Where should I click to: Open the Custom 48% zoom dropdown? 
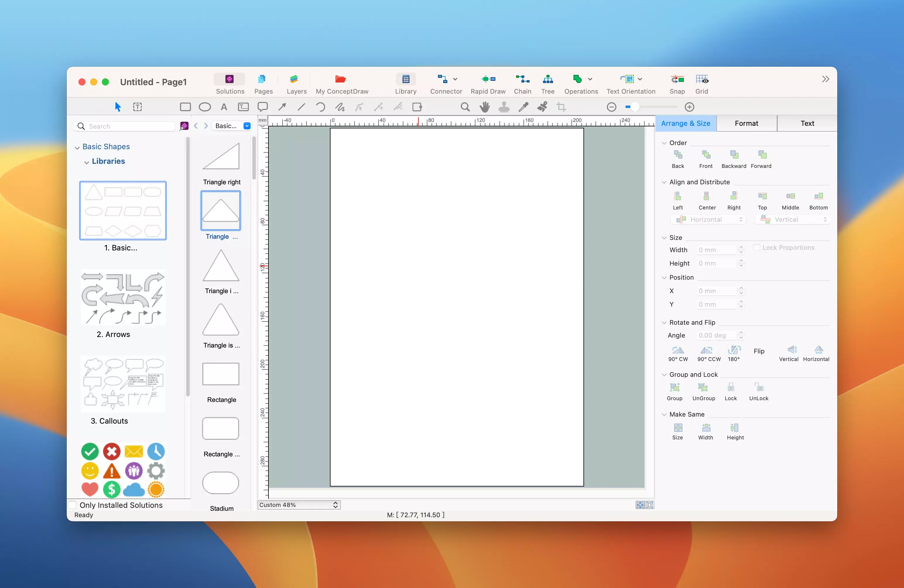(x=299, y=505)
